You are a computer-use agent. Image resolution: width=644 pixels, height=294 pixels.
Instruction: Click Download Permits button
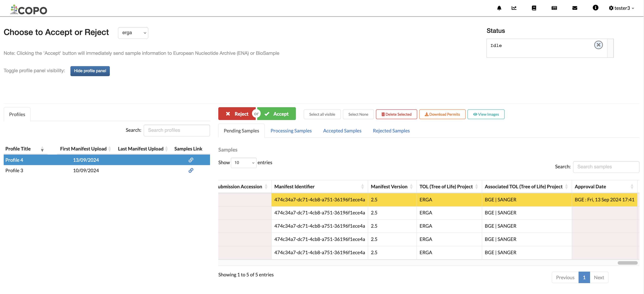(442, 114)
